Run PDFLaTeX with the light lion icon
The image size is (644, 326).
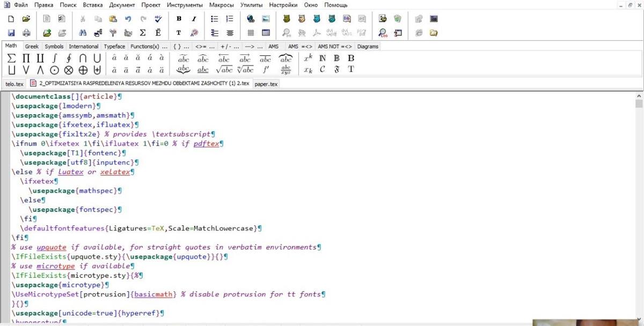[302, 19]
